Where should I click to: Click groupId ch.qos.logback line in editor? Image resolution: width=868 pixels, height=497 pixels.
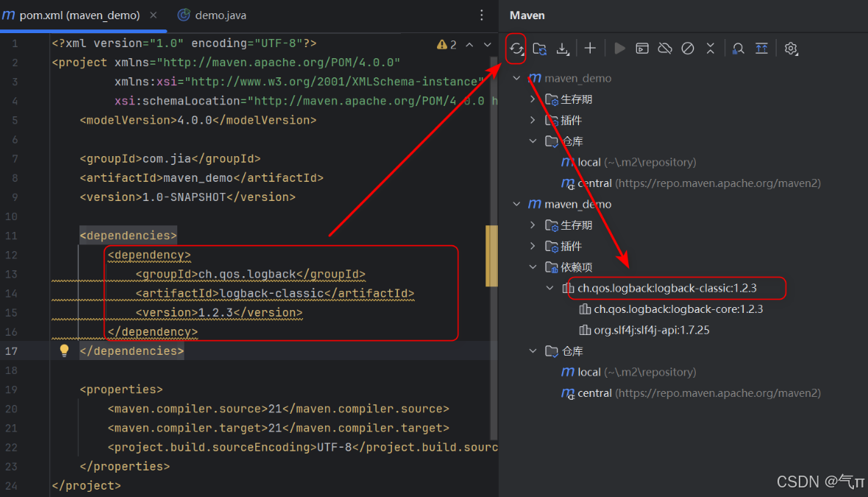(250, 274)
